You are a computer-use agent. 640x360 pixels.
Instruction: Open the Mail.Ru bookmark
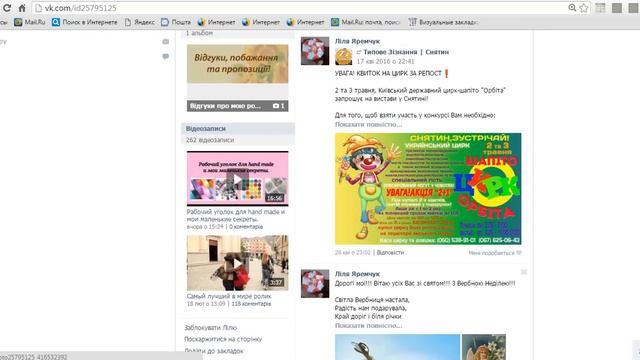click(30, 22)
